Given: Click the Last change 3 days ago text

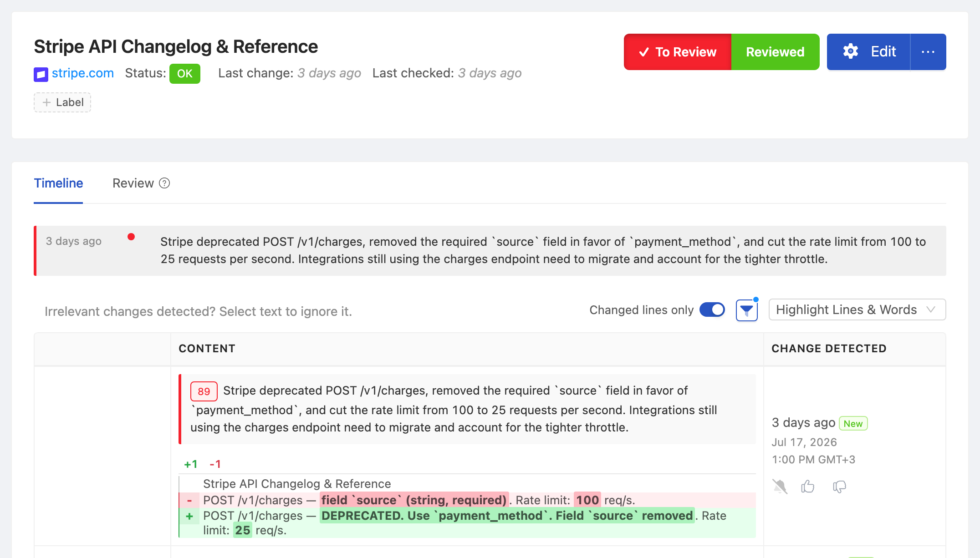Looking at the screenshot, I should click(290, 73).
